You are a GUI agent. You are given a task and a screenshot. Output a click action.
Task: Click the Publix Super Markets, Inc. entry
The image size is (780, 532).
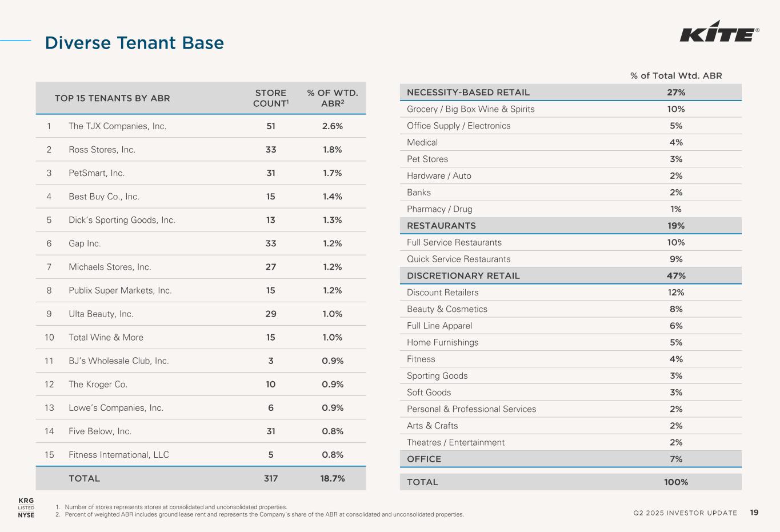pyautogui.click(x=120, y=290)
